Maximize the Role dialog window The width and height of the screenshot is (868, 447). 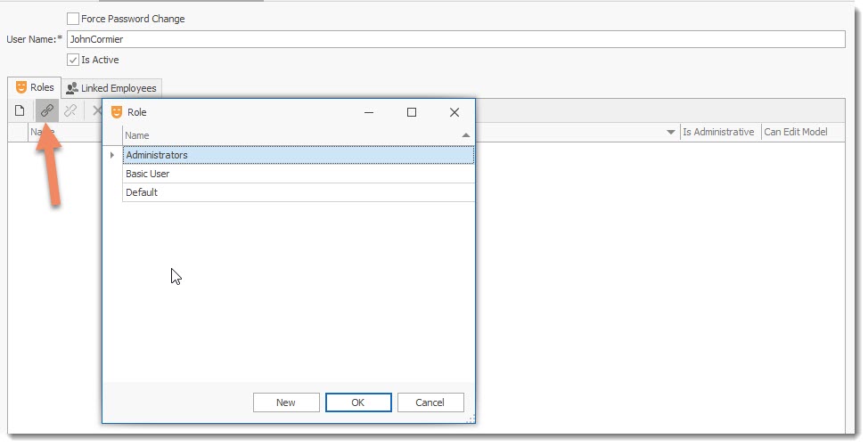(x=412, y=112)
